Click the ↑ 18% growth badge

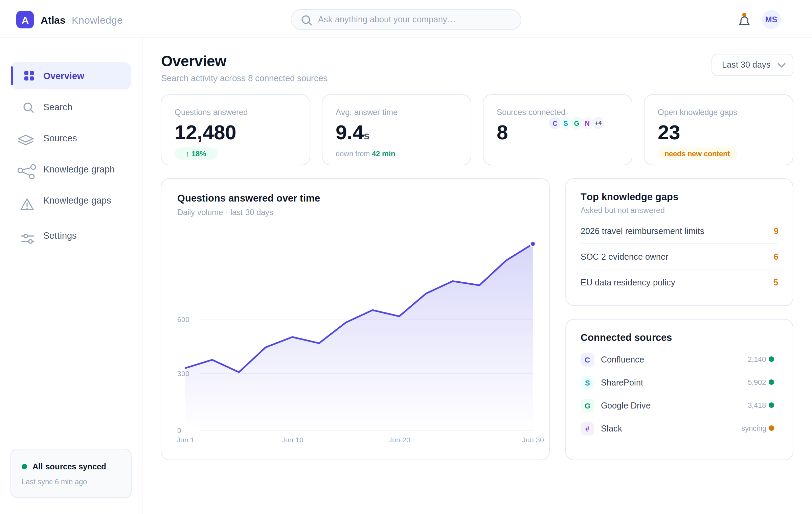(x=196, y=154)
